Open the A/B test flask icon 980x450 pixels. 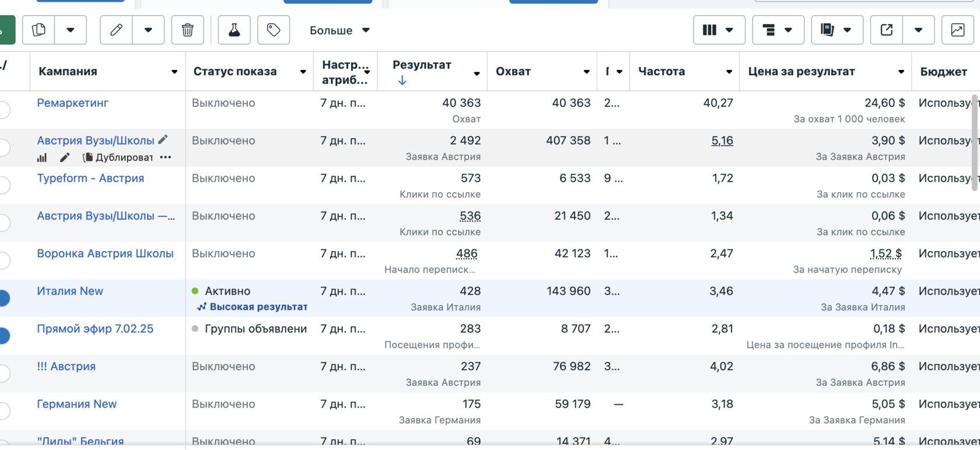coord(234,30)
